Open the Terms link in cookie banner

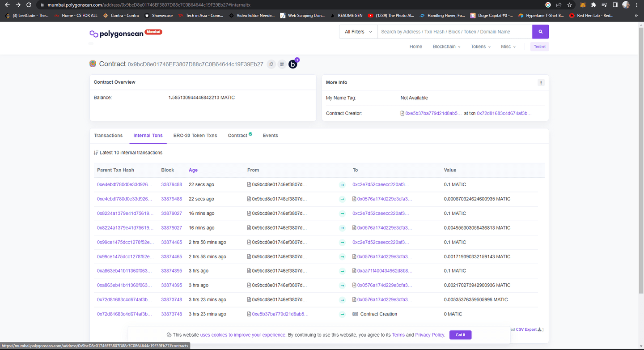pyautogui.click(x=398, y=335)
